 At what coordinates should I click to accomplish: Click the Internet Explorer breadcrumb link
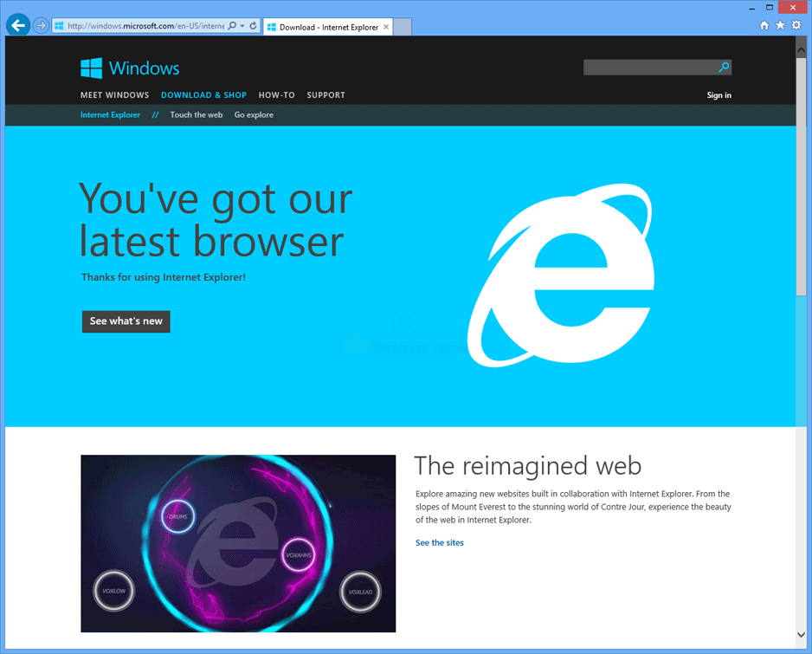click(x=110, y=114)
